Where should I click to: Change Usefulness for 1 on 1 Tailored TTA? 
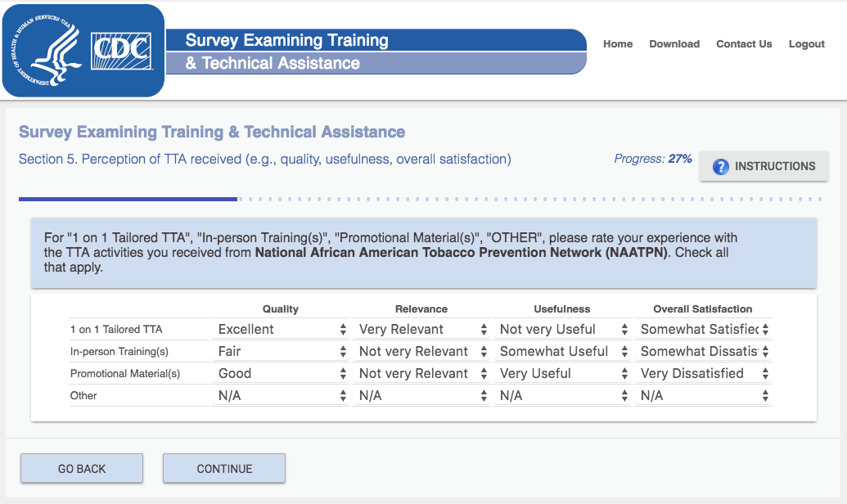[x=562, y=330]
